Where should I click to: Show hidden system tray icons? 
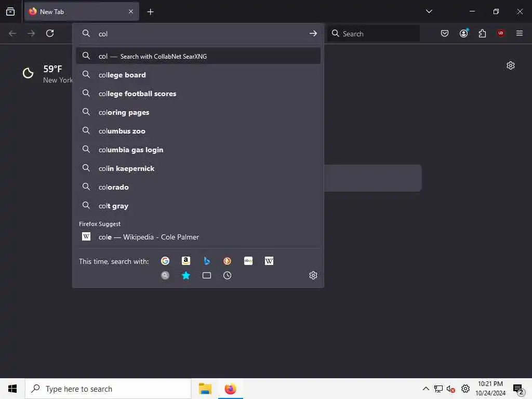[426, 389]
